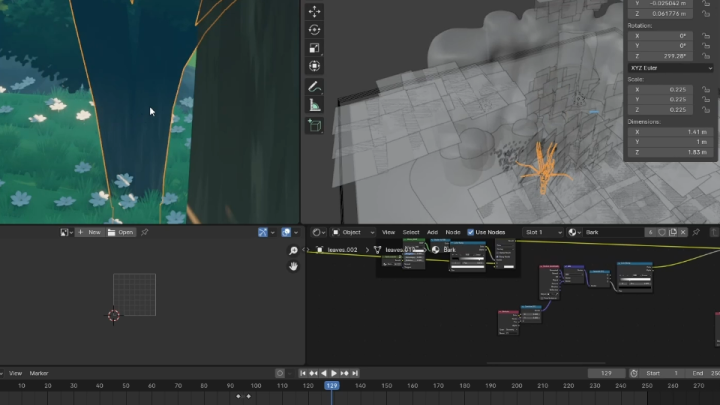The width and height of the screenshot is (720, 405).
Task: Click the Start frame field
Action: click(663, 373)
